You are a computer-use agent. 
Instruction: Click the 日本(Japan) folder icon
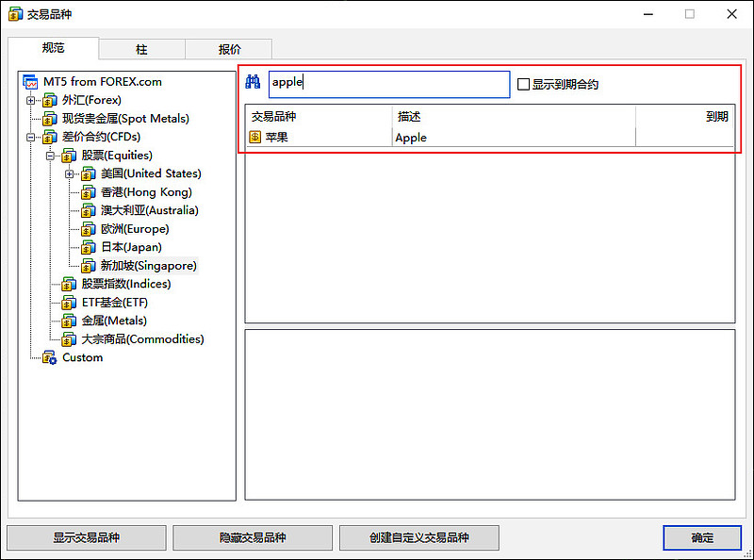click(x=88, y=248)
